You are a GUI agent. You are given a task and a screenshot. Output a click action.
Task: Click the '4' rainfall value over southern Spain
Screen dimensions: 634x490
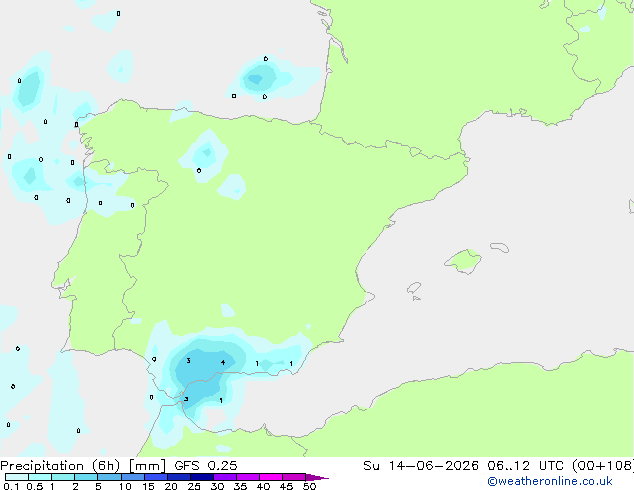[x=223, y=362]
